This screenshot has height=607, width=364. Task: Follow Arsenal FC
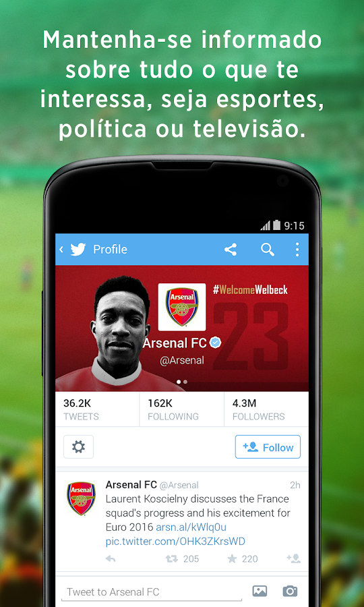pyautogui.click(x=268, y=447)
